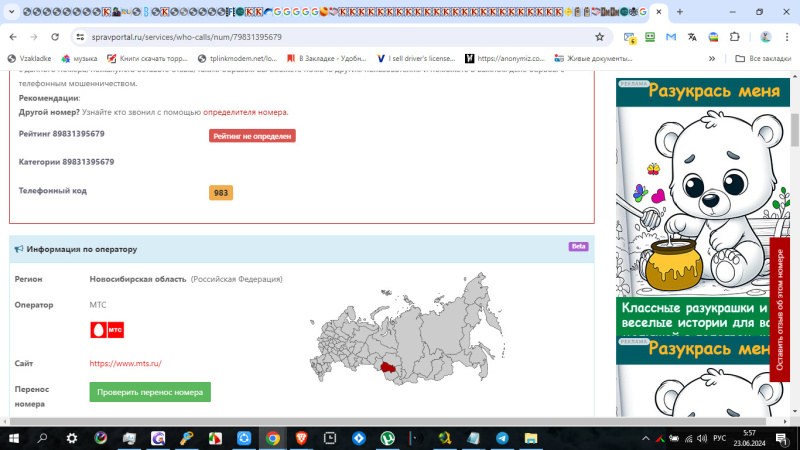Open the 'Книги скачать торр...' bookmark
800x450 pixels.
pos(147,59)
